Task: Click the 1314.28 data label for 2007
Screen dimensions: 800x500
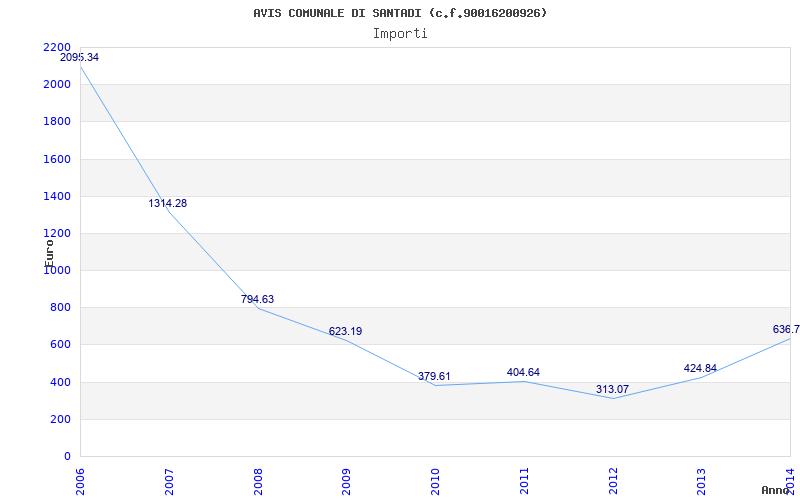Action: coord(168,204)
